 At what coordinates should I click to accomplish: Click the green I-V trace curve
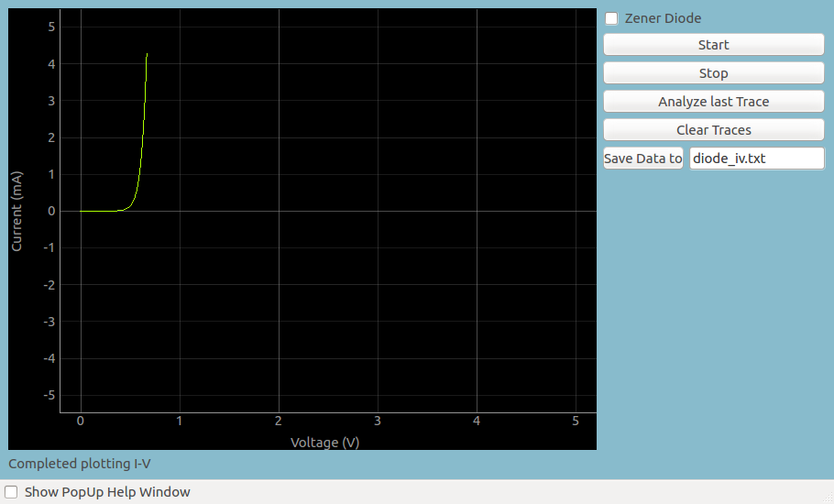tap(143, 138)
